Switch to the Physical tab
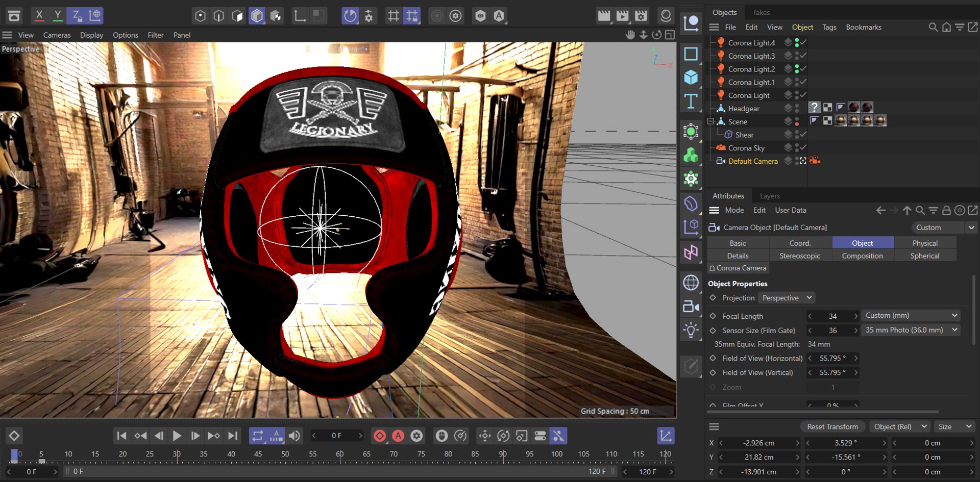980x482 pixels. click(925, 243)
